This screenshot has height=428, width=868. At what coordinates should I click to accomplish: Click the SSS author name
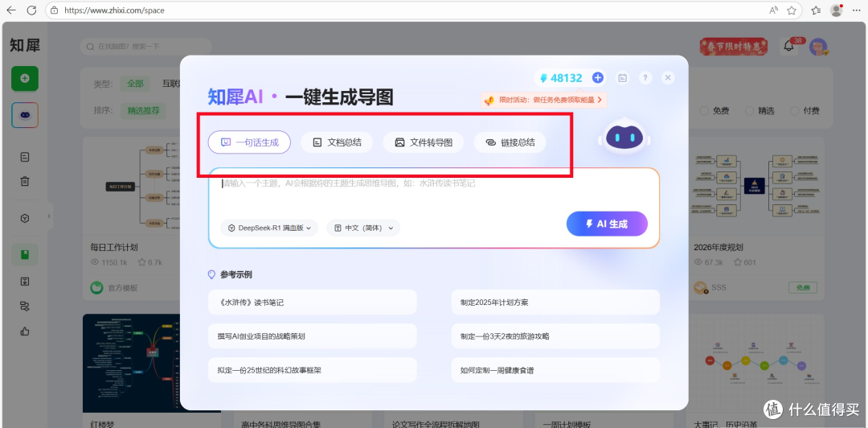point(719,287)
